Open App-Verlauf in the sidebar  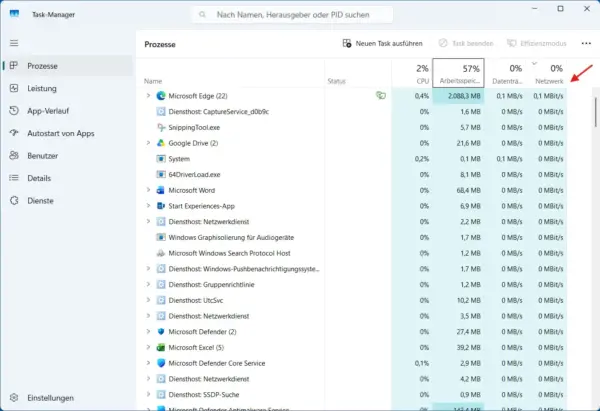coord(68,111)
